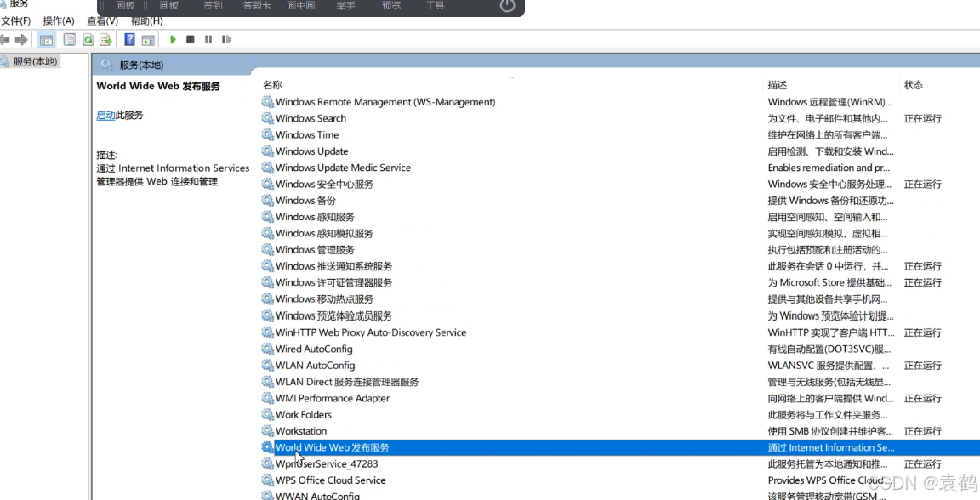Stop the service with the square stop icon
The height and width of the screenshot is (500, 980).
[191, 39]
